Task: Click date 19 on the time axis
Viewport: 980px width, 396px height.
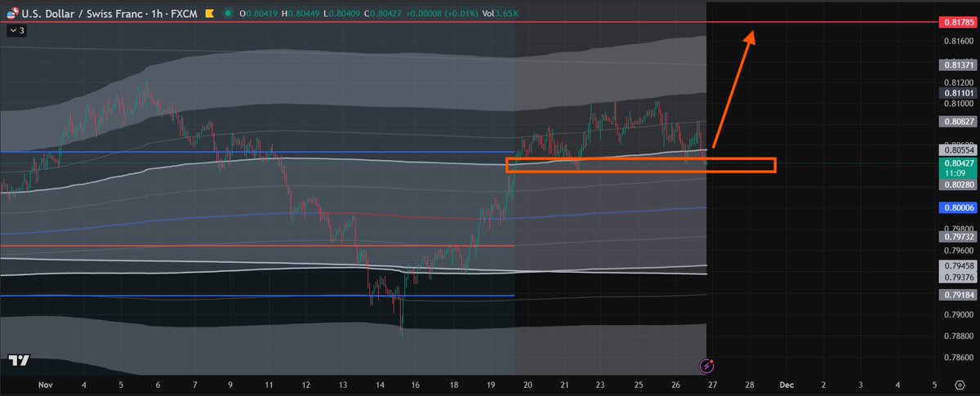Action: 490,384
